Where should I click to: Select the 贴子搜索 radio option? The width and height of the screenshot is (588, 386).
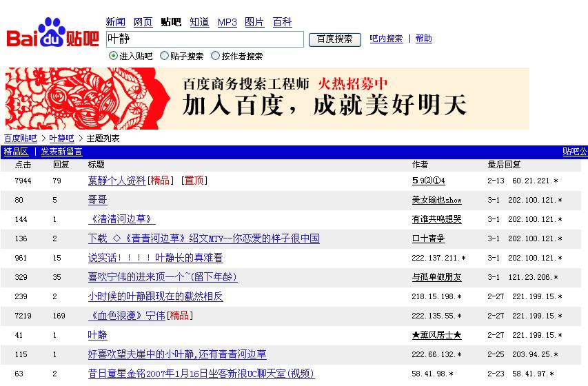[x=165, y=56]
